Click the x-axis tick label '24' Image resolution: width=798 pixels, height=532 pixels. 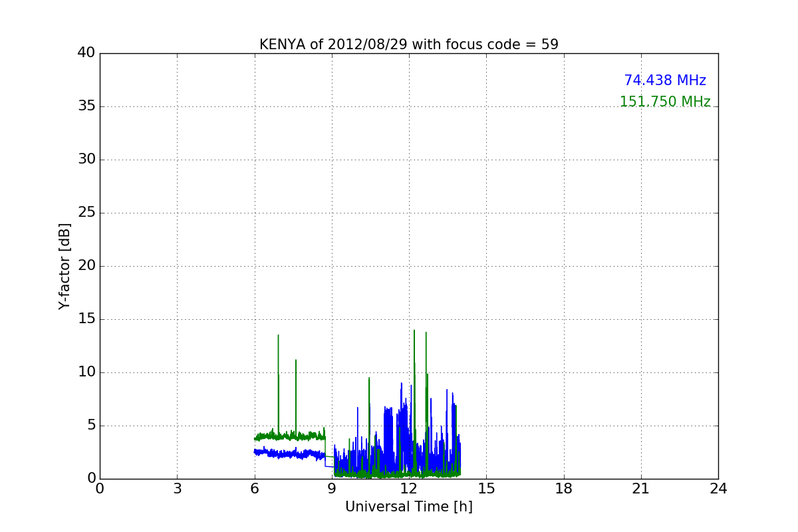pyautogui.click(x=718, y=489)
